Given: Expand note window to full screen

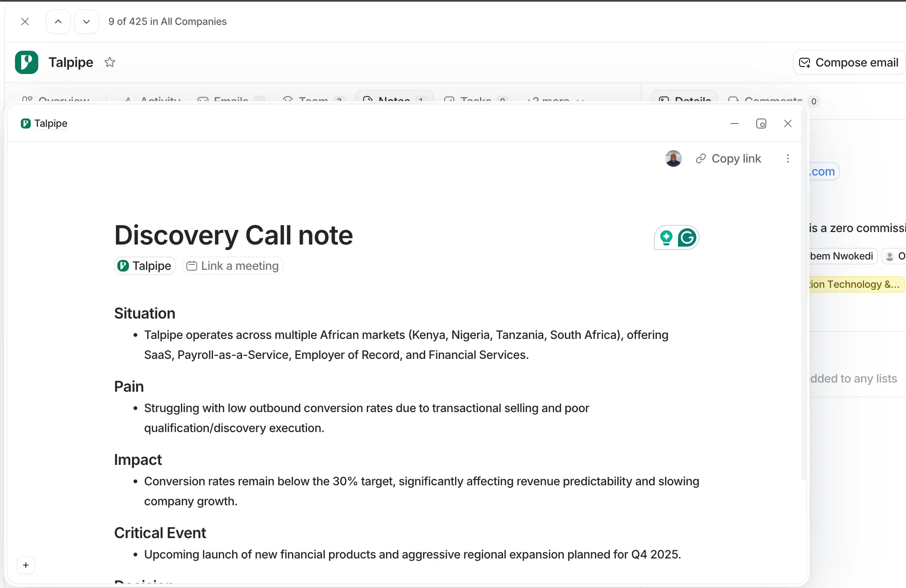Looking at the screenshot, I should [x=761, y=124].
